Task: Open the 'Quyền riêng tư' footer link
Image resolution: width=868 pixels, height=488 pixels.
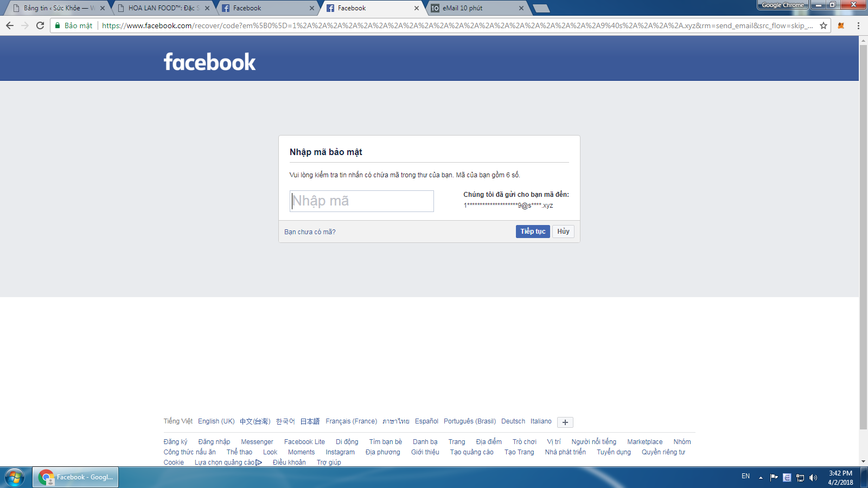Action: coord(663,452)
